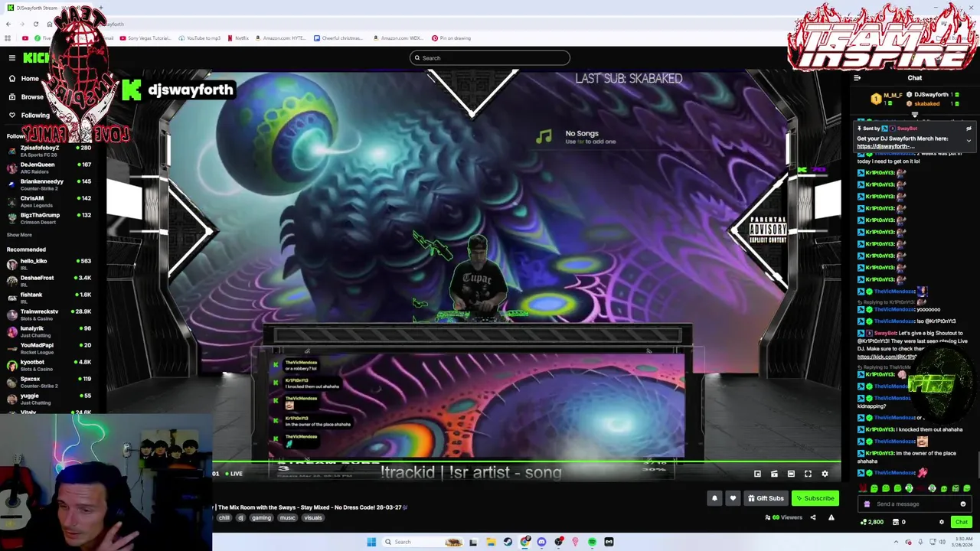Open recommended channel kyootbot

[50, 365]
